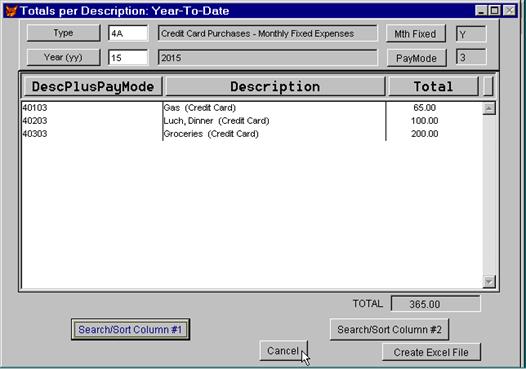Click Search/Sort Column #1 button

tap(130, 329)
